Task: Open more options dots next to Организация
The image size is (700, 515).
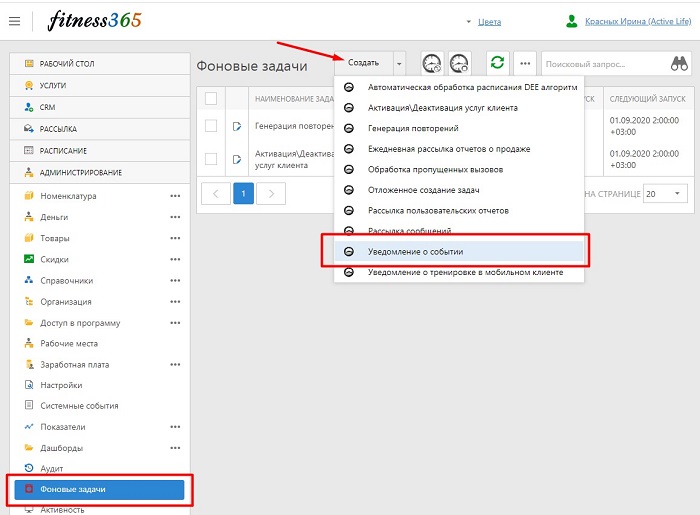Action: (175, 302)
